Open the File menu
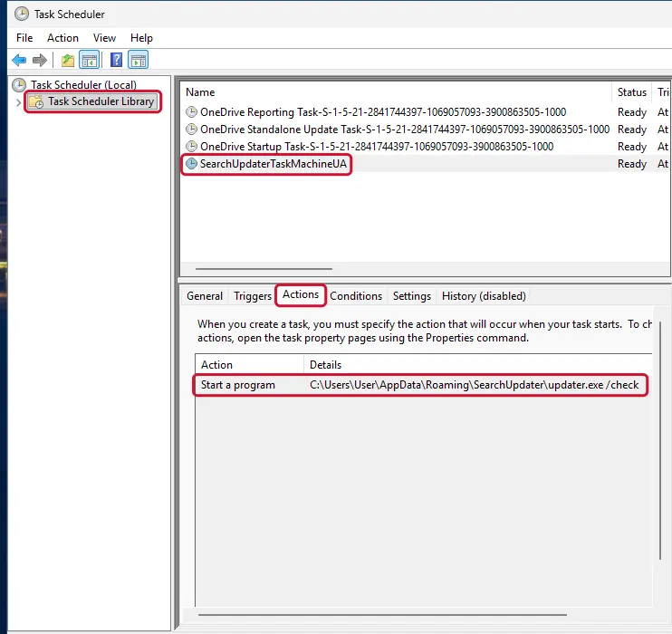The height and width of the screenshot is (634, 672). (x=24, y=38)
